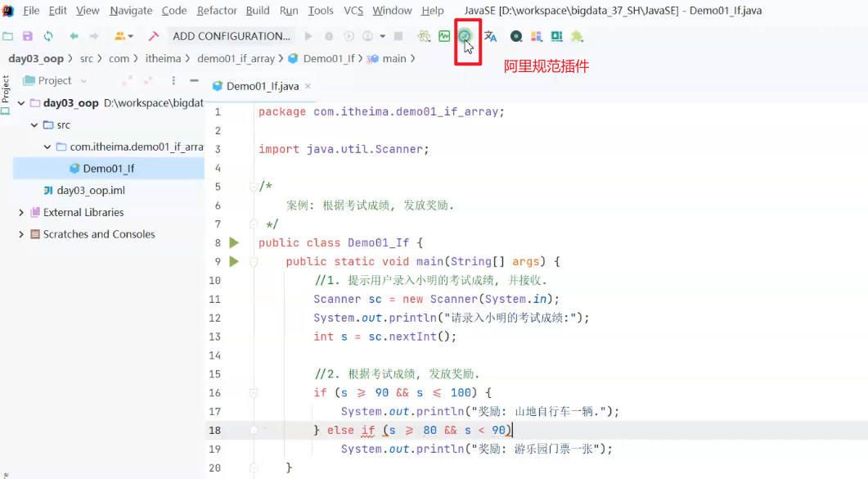Click the Translate plugin icon
The height and width of the screenshot is (479, 868).
(x=490, y=37)
